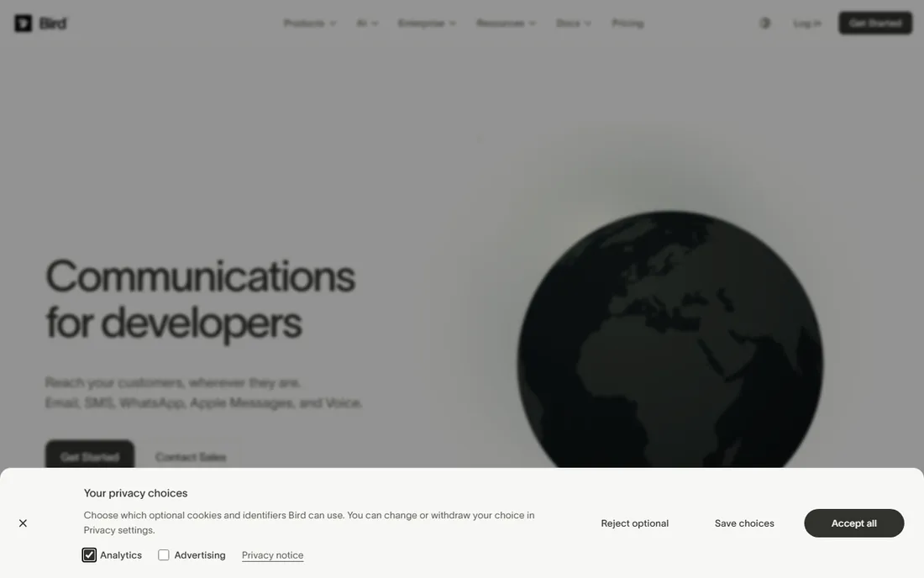Click the Bird logo icon
This screenshot has width=924, height=578.
(23, 23)
